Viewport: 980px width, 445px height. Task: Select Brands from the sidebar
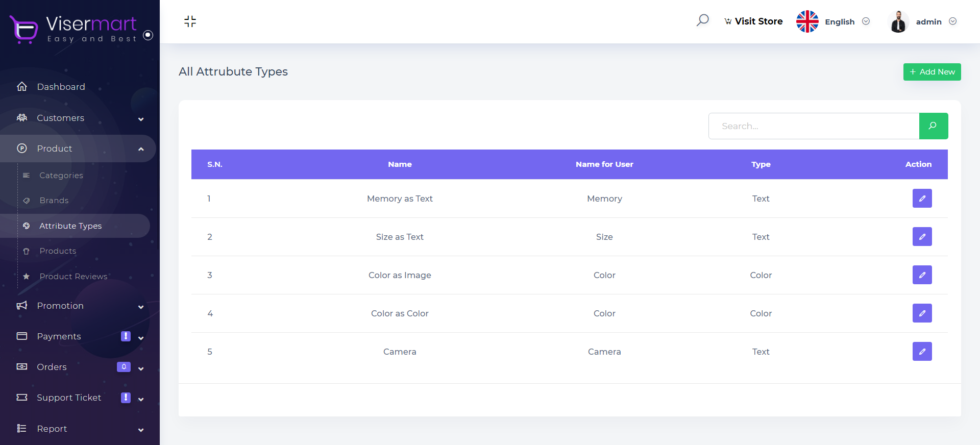point(54,201)
